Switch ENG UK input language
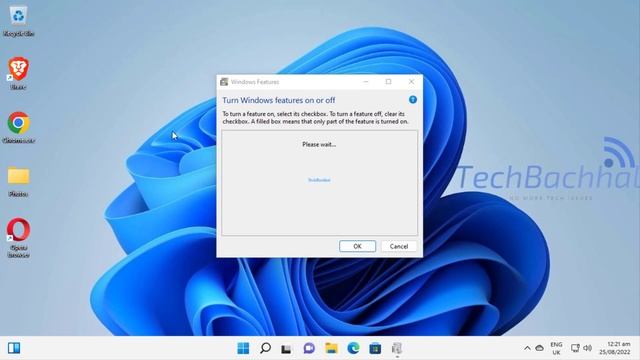The height and width of the screenshot is (360, 640). [556, 348]
